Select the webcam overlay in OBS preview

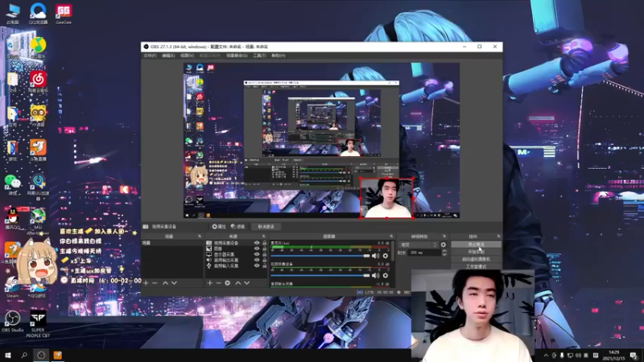(x=387, y=198)
